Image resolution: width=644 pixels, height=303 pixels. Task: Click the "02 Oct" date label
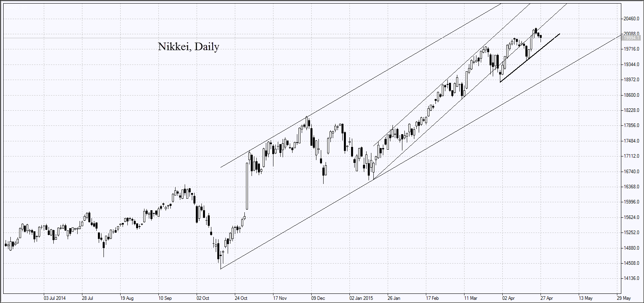tap(203, 298)
